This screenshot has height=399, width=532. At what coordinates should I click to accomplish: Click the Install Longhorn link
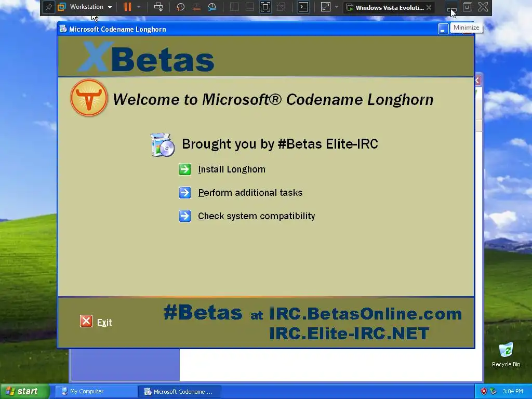232,169
